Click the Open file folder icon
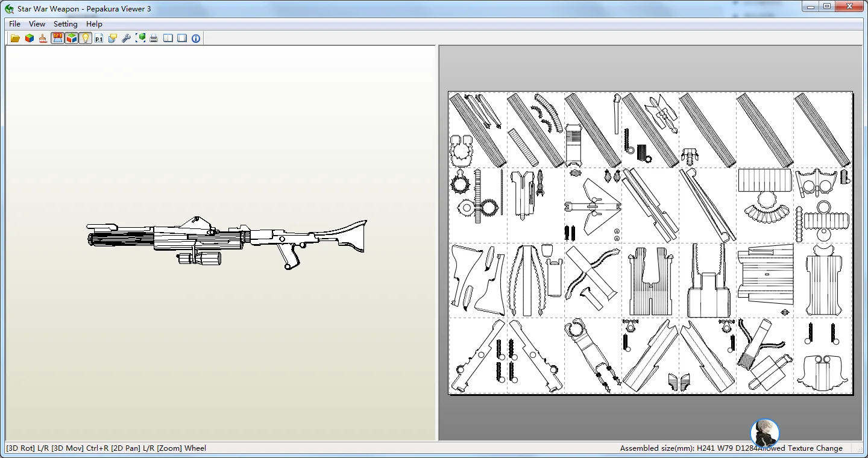Image resolution: width=868 pixels, height=458 pixels. click(15, 39)
